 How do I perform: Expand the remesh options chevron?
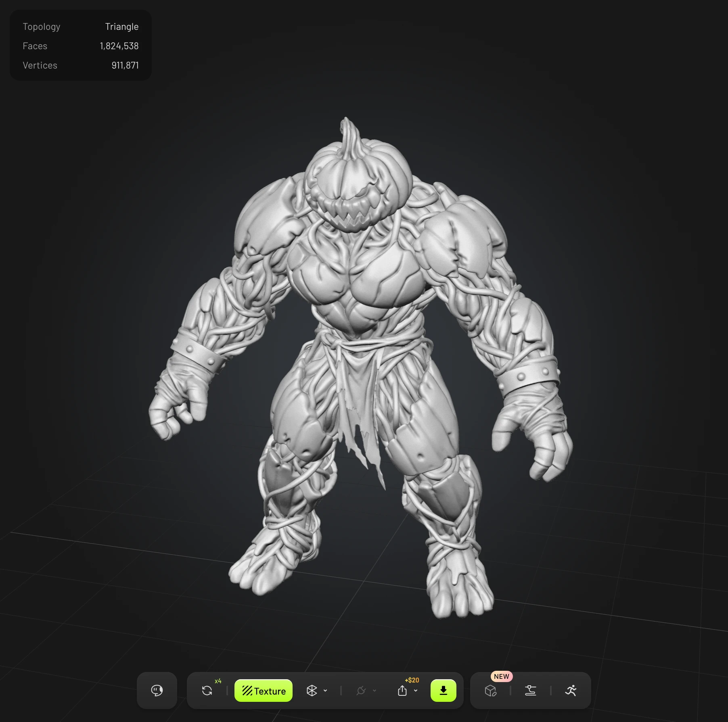325,691
